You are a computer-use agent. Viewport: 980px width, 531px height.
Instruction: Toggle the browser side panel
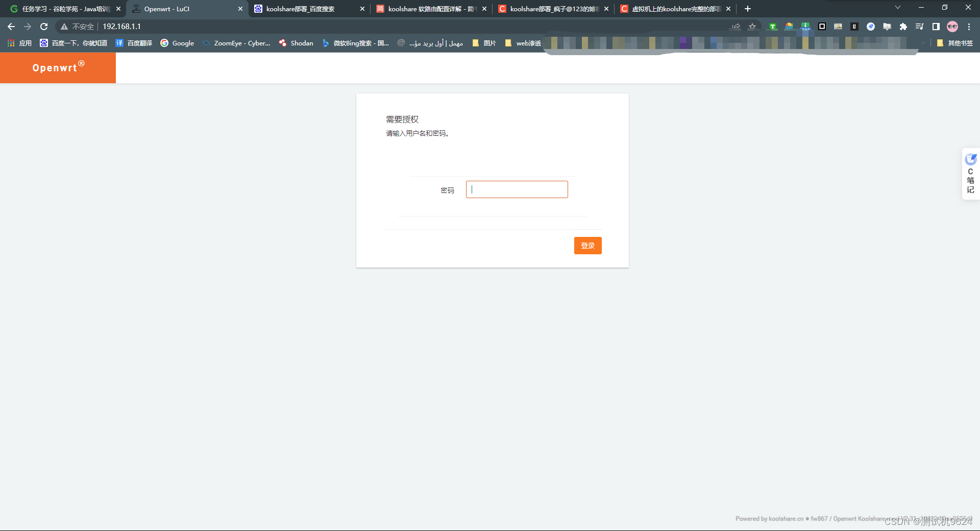coord(936,27)
